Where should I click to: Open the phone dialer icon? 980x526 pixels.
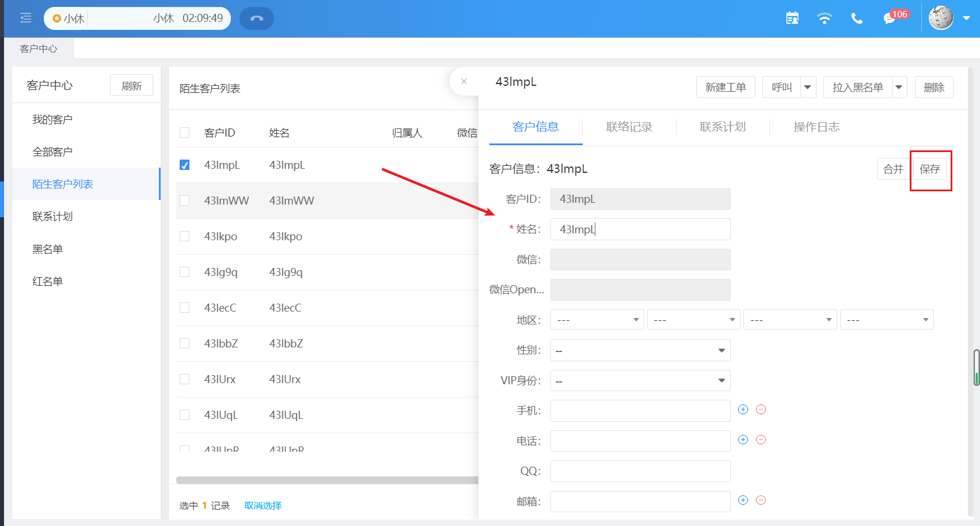(857, 18)
